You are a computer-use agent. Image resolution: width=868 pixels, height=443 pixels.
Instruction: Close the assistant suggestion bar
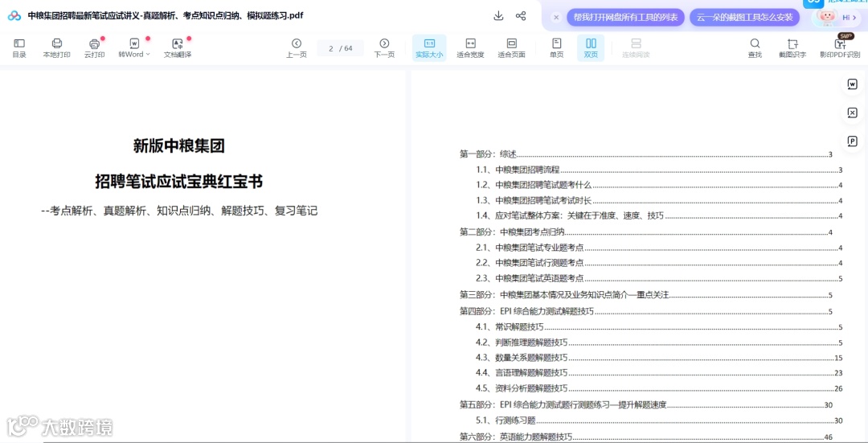point(556,17)
